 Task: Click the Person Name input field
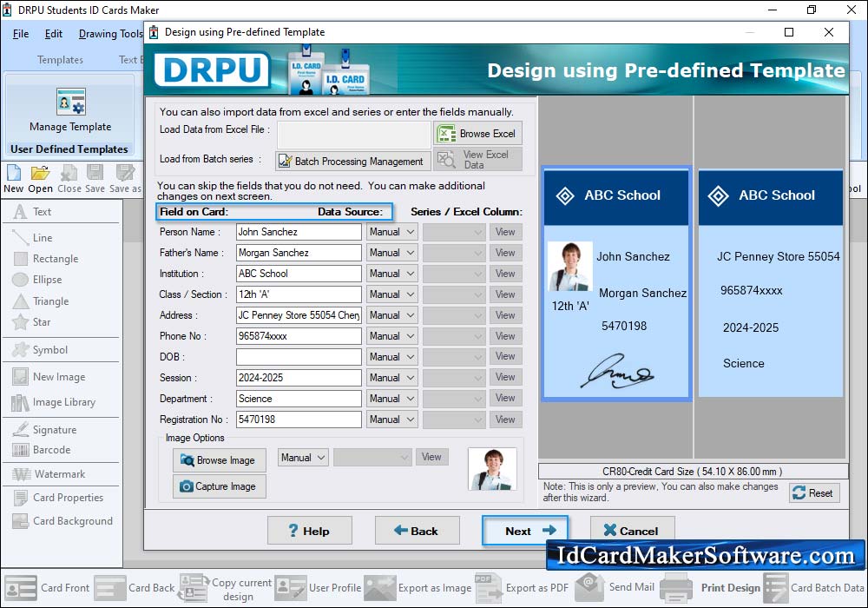click(299, 232)
